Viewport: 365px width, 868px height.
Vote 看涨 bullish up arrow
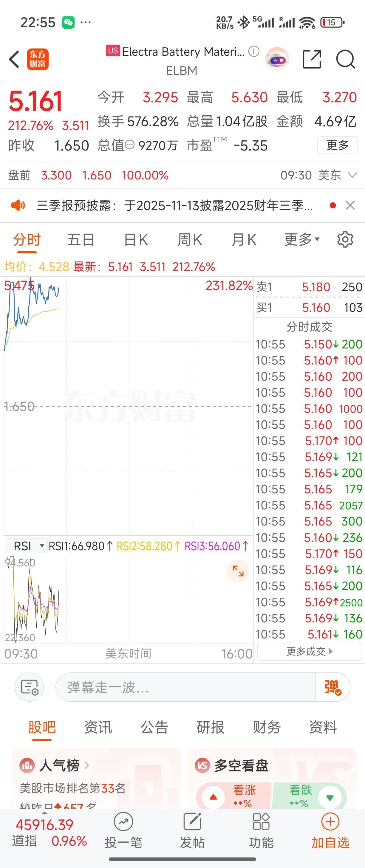point(213,797)
